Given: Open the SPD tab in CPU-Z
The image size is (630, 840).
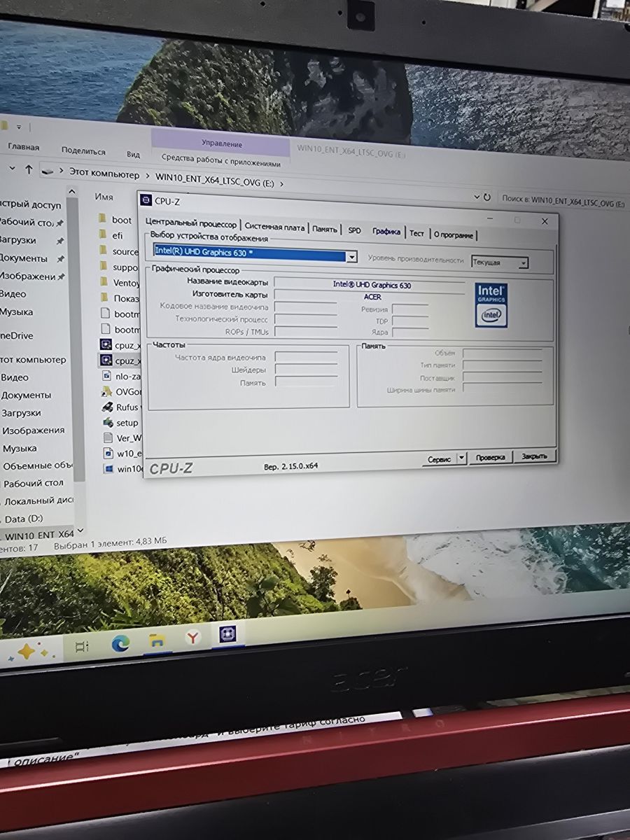Looking at the screenshot, I should pos(354,230).
